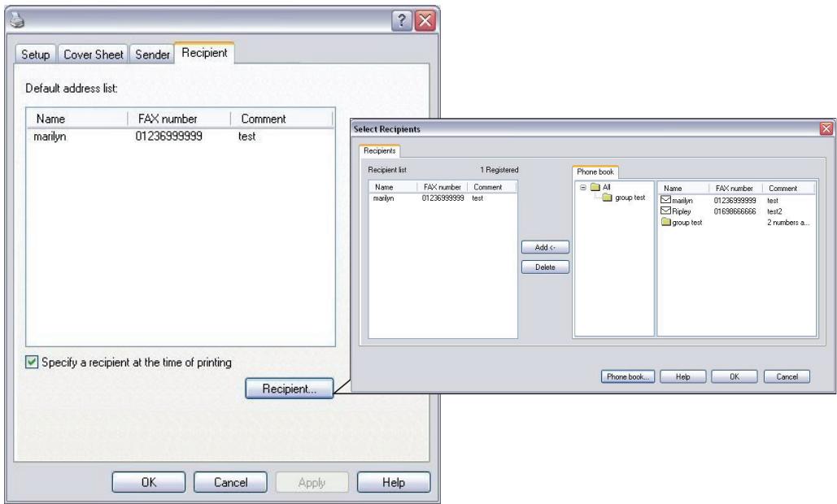Click the Add <- button
Image resolution: width=837 pixels, height=504 pixels.
point(545,247)
